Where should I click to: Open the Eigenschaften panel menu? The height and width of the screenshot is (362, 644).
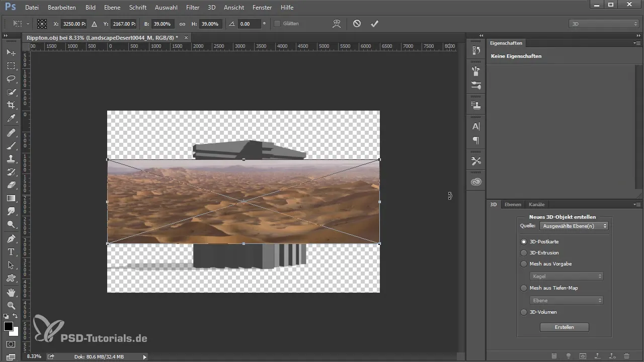637,43
